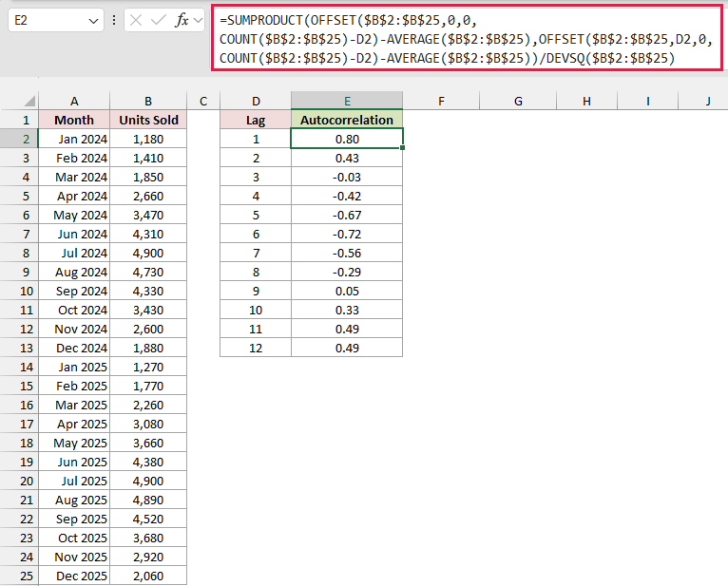Select column G header
The width and height of the screenshot is (728, 586).
coord(518,101)
